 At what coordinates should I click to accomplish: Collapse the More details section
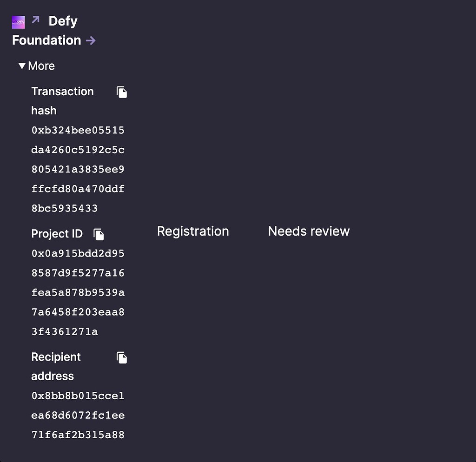[x=37, y=66]
